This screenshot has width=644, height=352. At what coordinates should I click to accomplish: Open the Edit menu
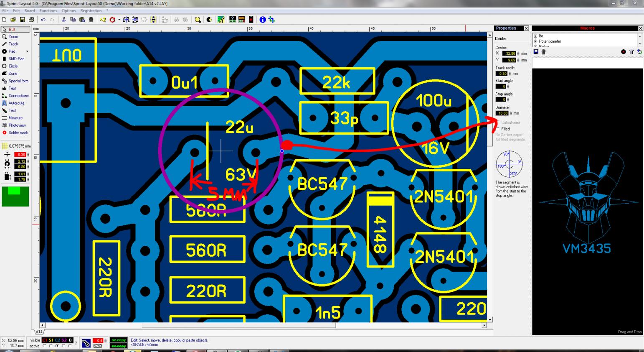pyautogui.click(x=16, y=11)
